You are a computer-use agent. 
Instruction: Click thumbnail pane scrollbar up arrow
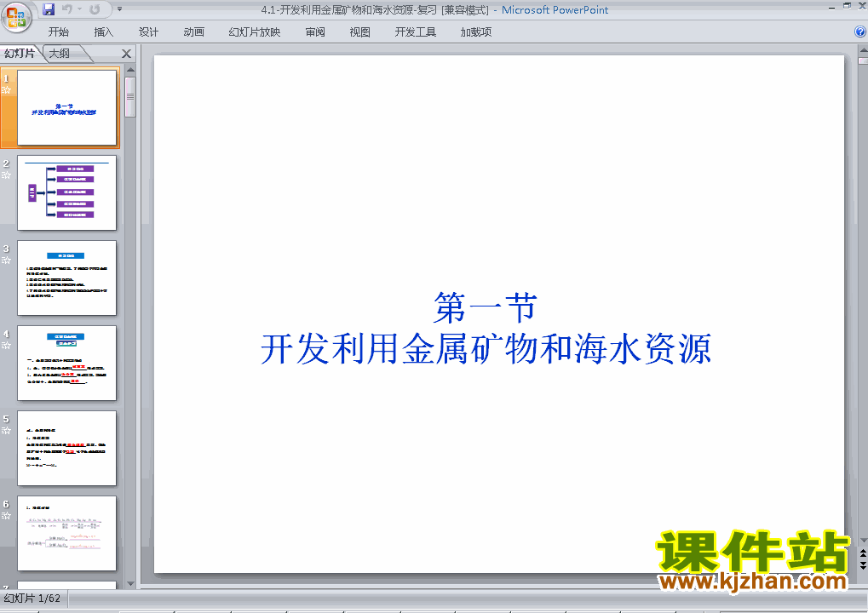(x=130, y=71)
